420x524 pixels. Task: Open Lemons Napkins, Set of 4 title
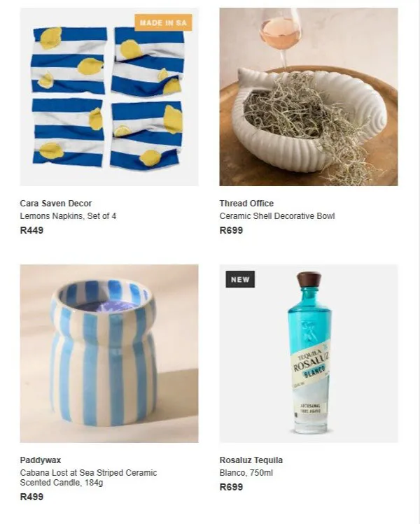click(68, 216)
